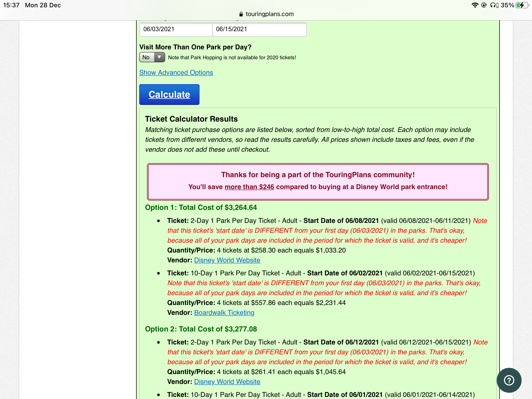Tap the screen rotation lock icon
532x399 pixels.
[x=484, y=5]
